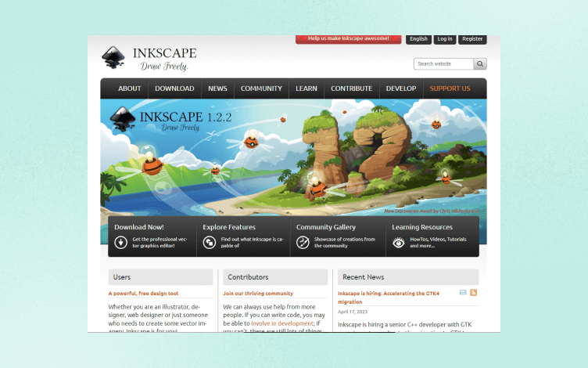The width and height of the screenshot is (588, 368).
Task: Open the ABOUT menu
Action: click(x=129, y=88)
